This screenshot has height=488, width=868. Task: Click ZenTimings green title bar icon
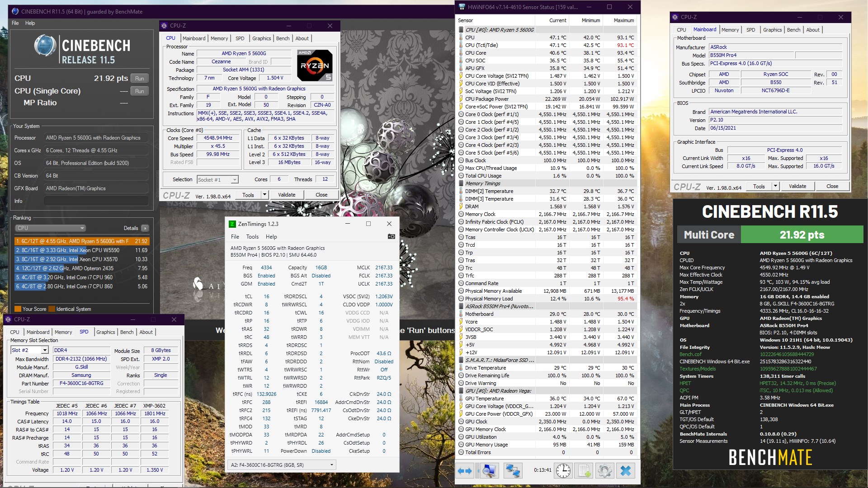232,224
